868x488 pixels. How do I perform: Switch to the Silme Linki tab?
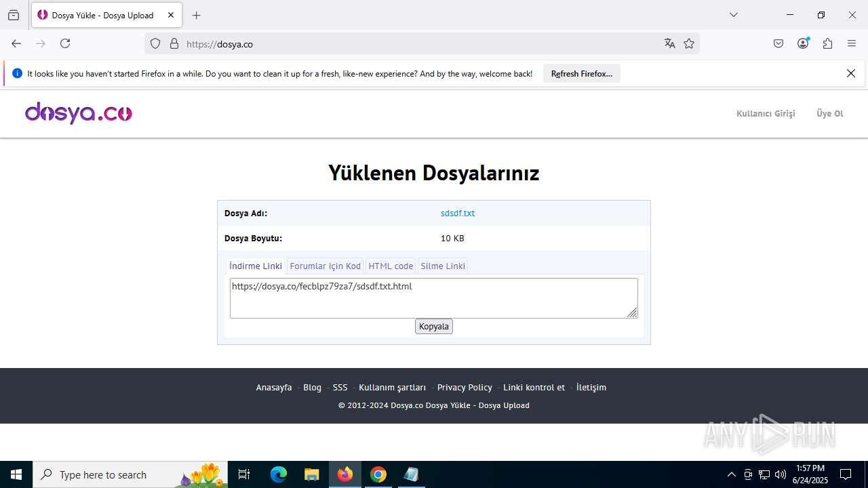click(443, 266)
